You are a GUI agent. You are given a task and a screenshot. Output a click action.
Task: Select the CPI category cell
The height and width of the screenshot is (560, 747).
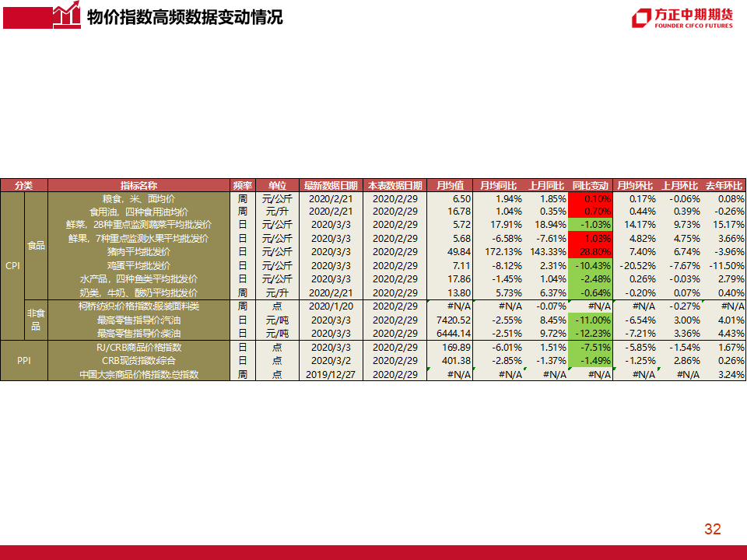[12, 265]
